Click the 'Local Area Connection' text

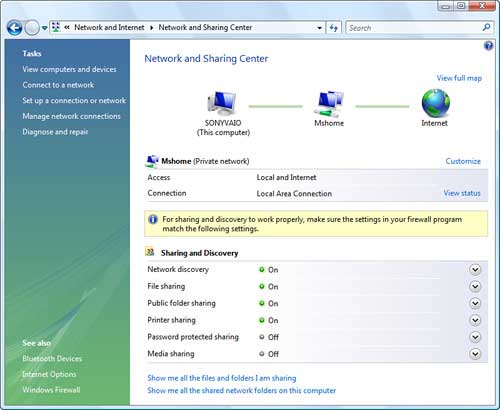[294, 194]
